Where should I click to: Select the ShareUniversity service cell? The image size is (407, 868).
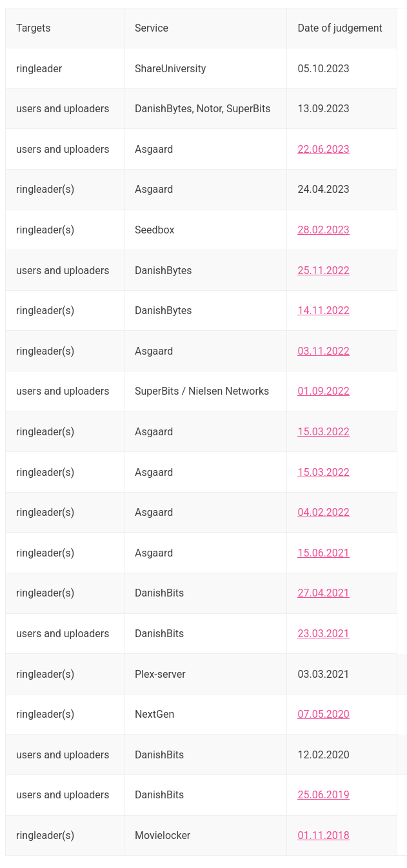point(170,68)
